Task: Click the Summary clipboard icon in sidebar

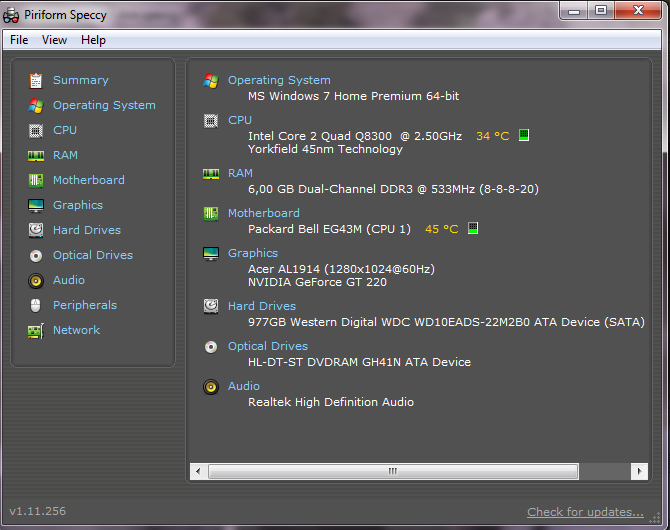Action: pos(36,80)
